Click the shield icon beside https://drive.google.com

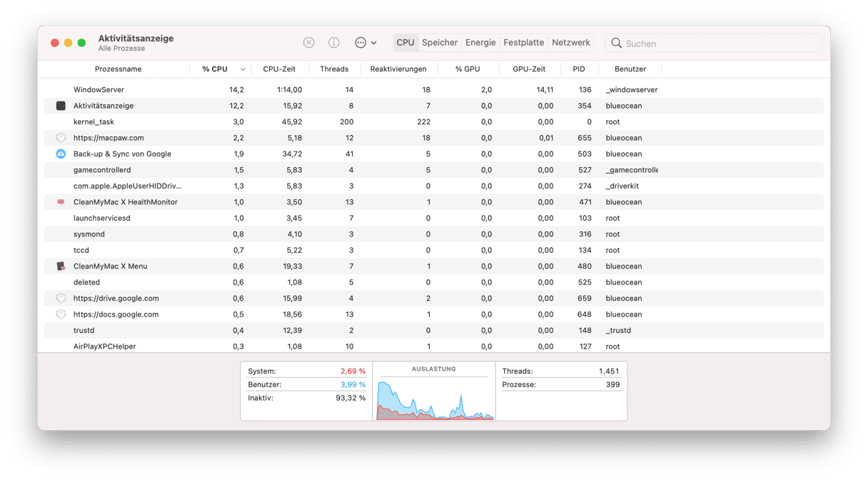click(61, 299)
